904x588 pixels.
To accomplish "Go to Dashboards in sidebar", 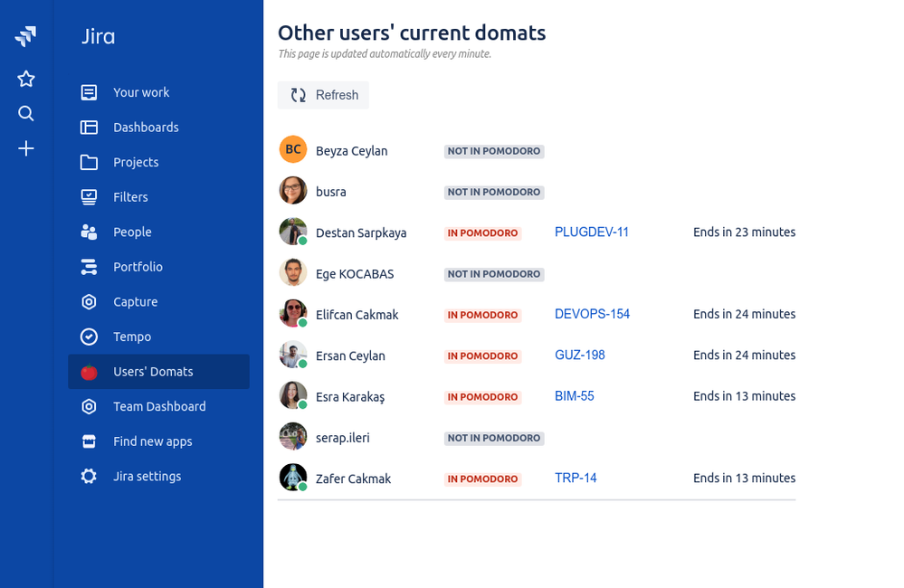I will (x=158, y=128).
